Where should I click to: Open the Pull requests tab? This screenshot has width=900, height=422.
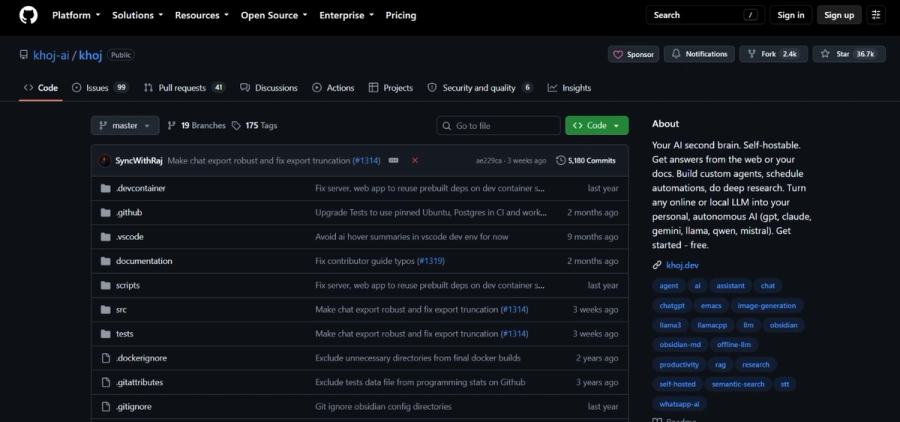(x=184, y=88)
